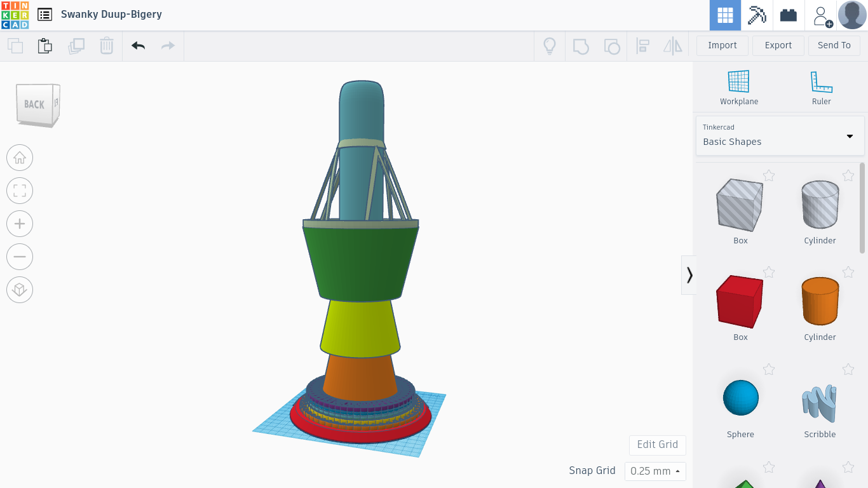Switch to 3D design grid view
The width and height of the screenshot is (868, 488).
725,15
